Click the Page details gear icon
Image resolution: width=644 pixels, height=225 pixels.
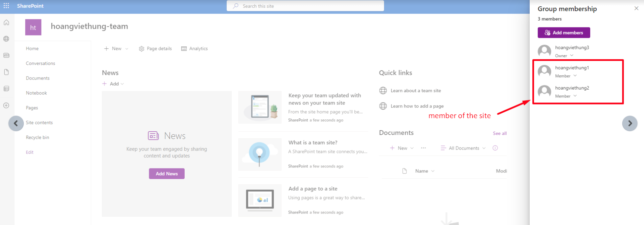point(142,49)
